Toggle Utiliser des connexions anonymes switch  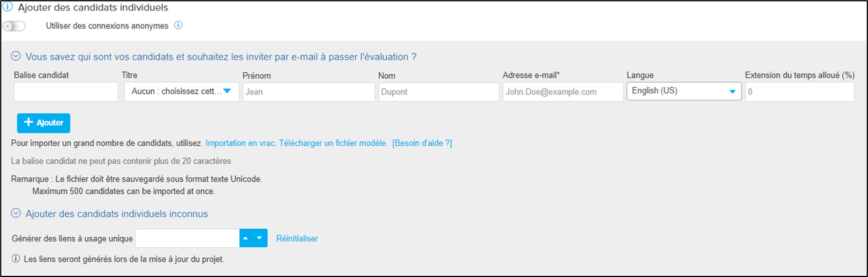click(x=14, y=26)
